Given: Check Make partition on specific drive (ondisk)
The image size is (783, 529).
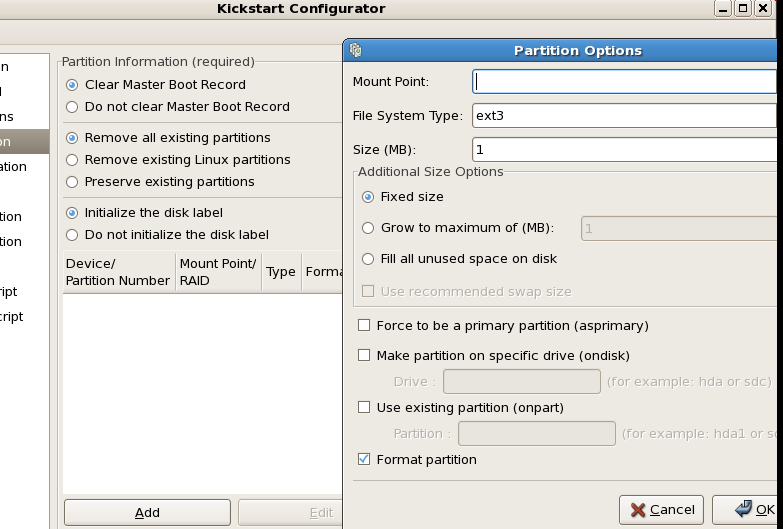Looking at the screenshot, I should [x=364, y=356].
